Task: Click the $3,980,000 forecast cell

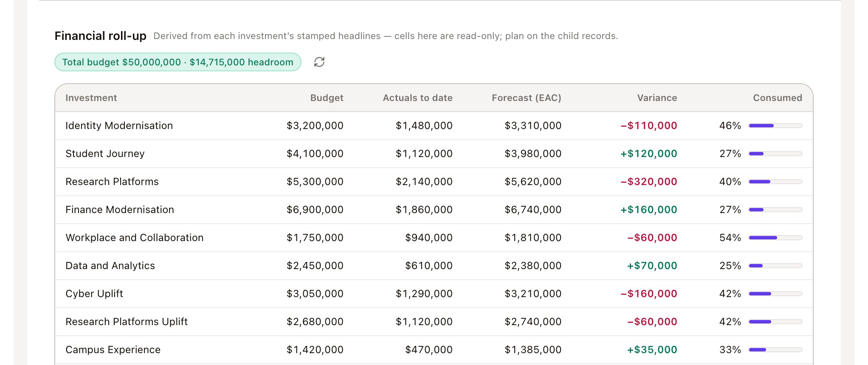Action: [x=533, y=154]
